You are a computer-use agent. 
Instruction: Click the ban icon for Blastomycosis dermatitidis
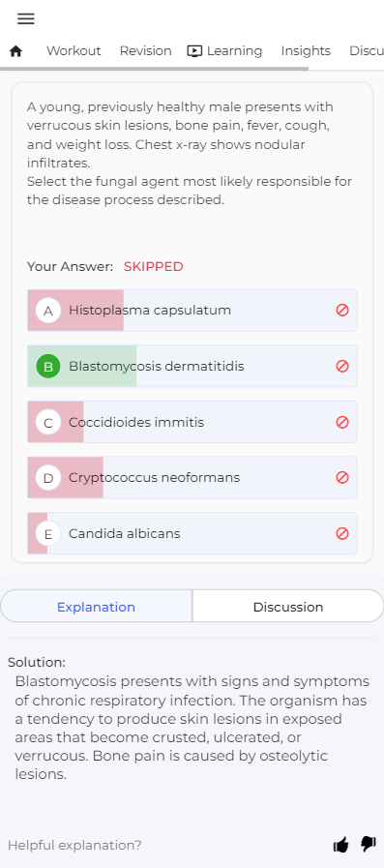coord(342,366)
